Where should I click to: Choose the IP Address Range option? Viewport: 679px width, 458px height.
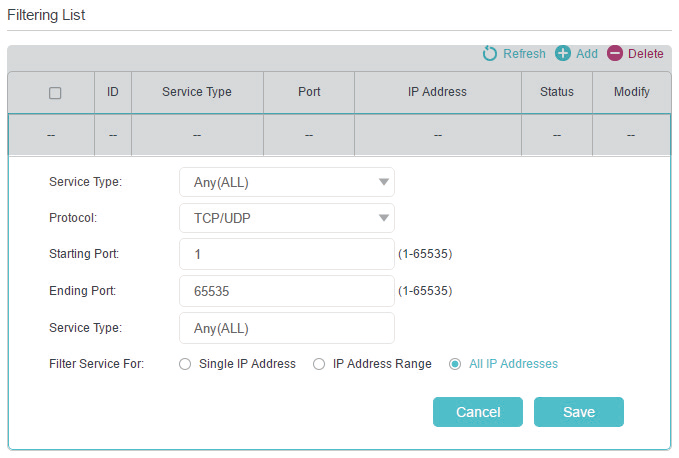(319, 364)
